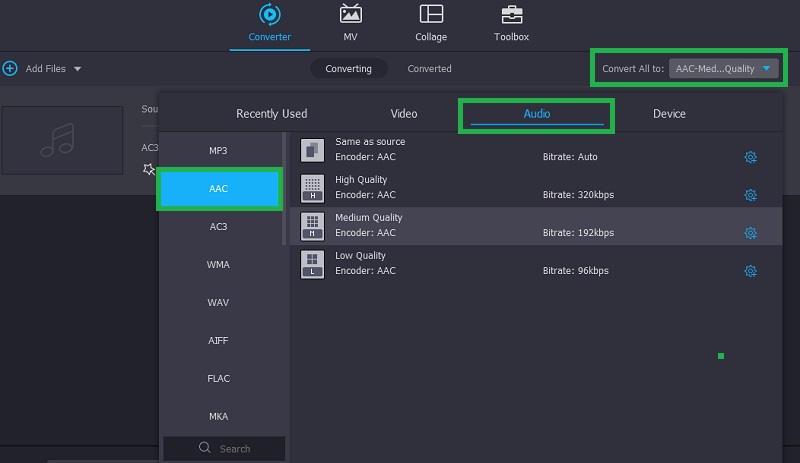This screenshot has height=463, width=800.
Task: Open the Toolbox module icon
Action: point(511,15)
